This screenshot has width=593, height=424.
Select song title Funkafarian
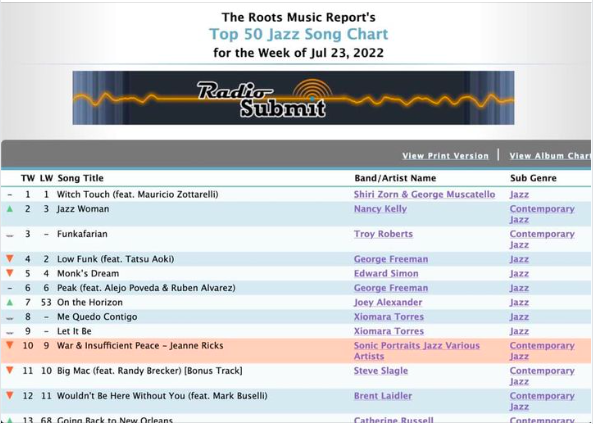pos(82,234)
